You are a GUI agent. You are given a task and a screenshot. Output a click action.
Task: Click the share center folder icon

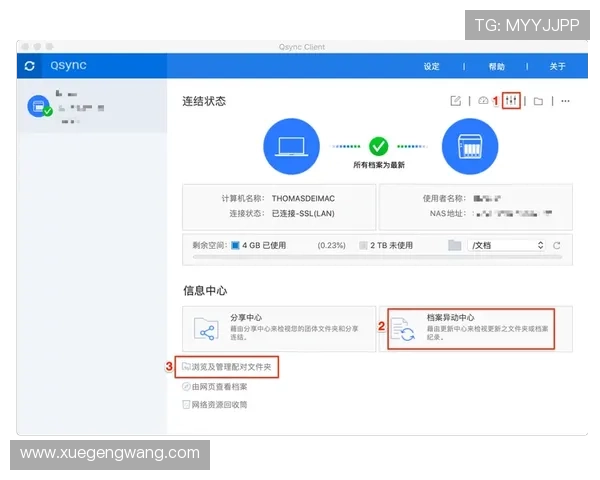[x=206, y=329]
